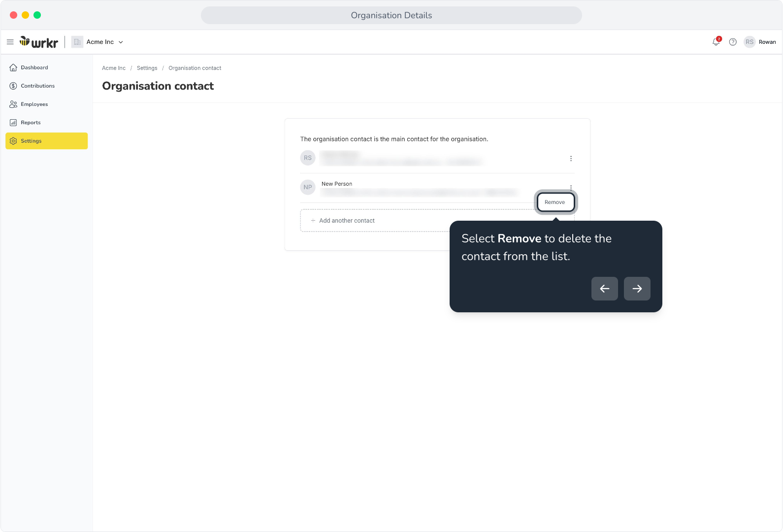This screenshot has height=532, width=783.
Task: Click the Acme Inc breadcrumb link
Action: tap(114, 68)
